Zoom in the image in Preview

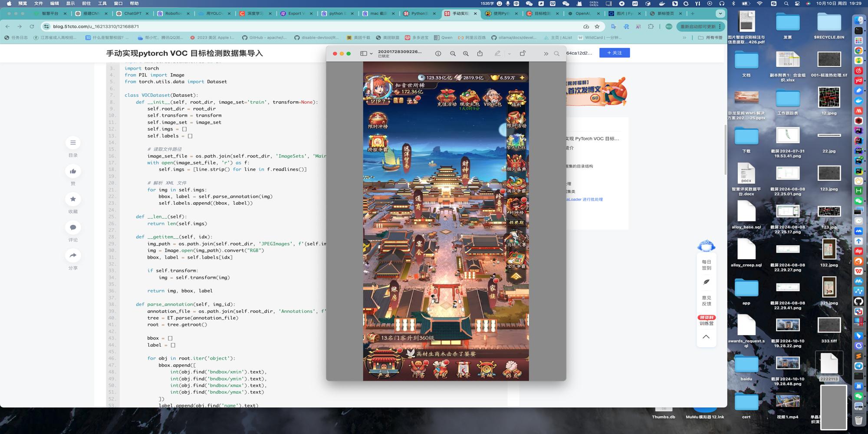[x=466, y=53]
